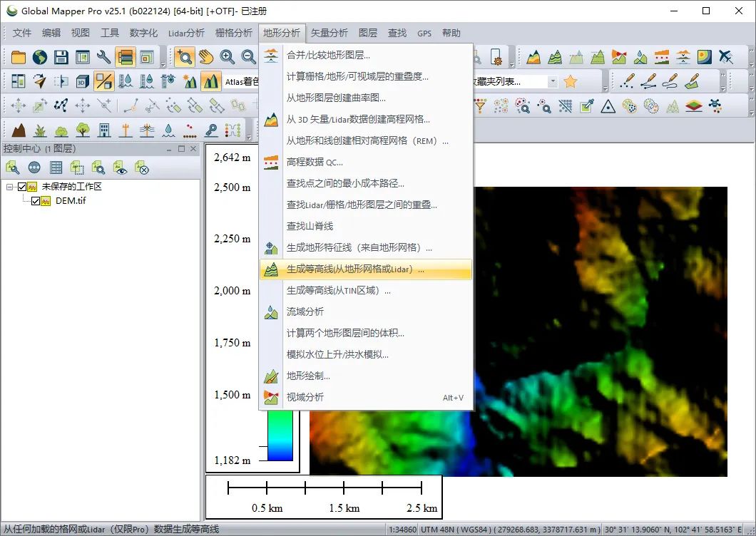Choose 高程数据 QC menu entry
This screenshot has height=536, width=756.
[x=365, y=162]
